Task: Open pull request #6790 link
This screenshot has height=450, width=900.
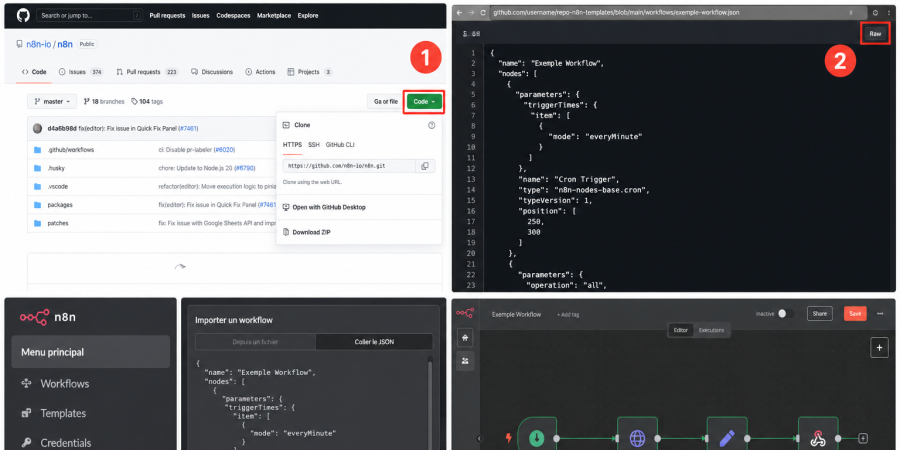Action: click(x=244, y=168)
